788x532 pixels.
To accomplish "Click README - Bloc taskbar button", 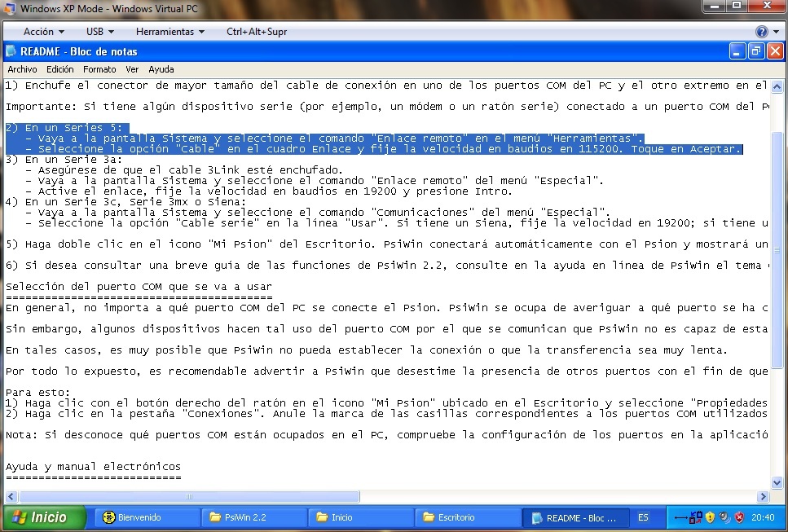I will click(575, 517).
